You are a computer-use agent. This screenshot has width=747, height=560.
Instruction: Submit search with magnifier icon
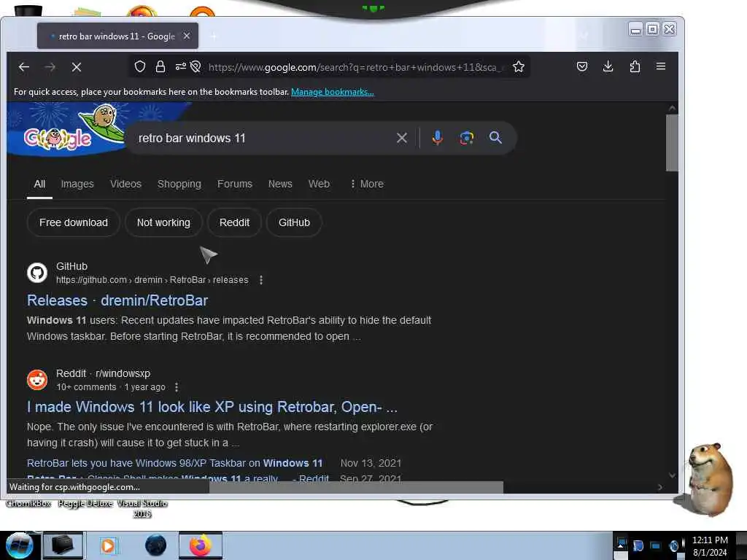click(x=495, y=138)
